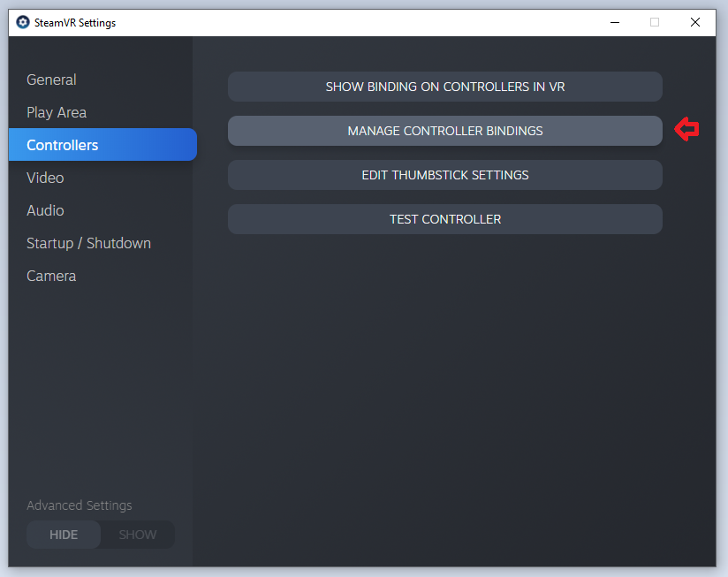Click Edit Thumbstick Settings button
Screen dimensions: 728x577
tap(444, 175)
